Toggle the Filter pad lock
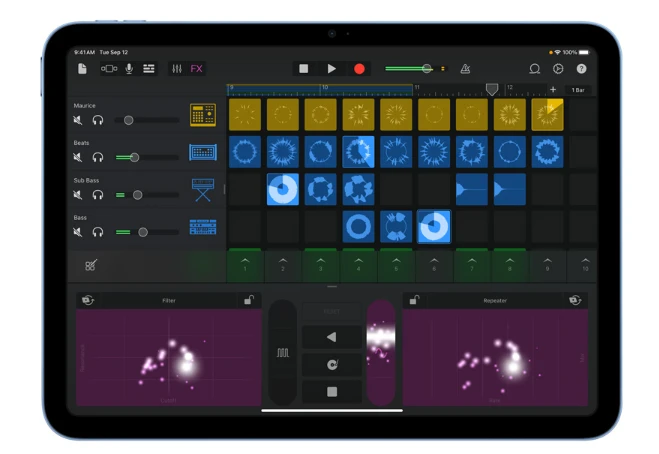This screenshot has width=659, height=454. tap(248, 300)
